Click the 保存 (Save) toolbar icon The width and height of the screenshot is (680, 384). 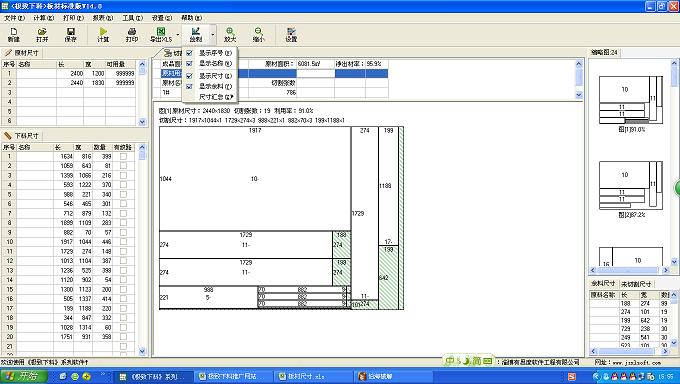(71, 35)
